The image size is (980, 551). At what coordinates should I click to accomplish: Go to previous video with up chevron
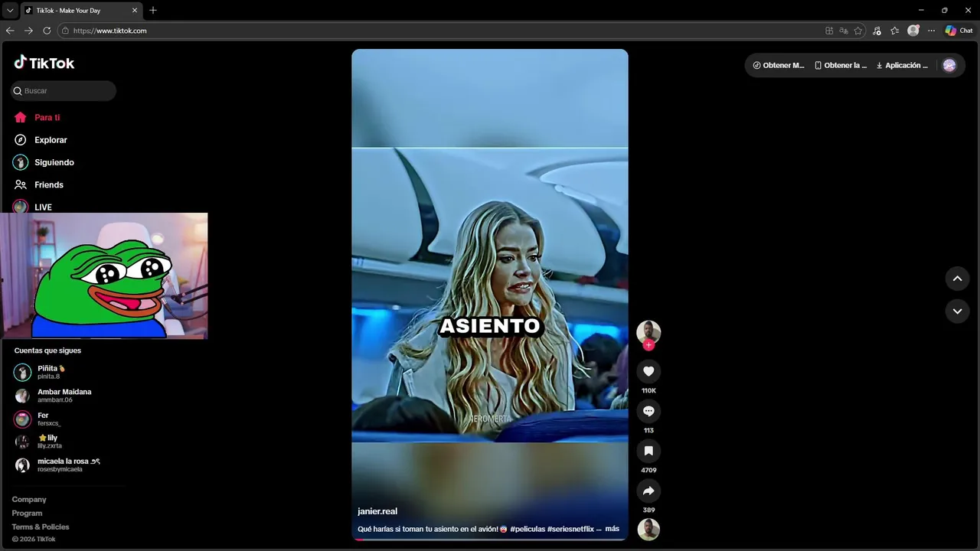pyautogui.click(x=957, y=279)
